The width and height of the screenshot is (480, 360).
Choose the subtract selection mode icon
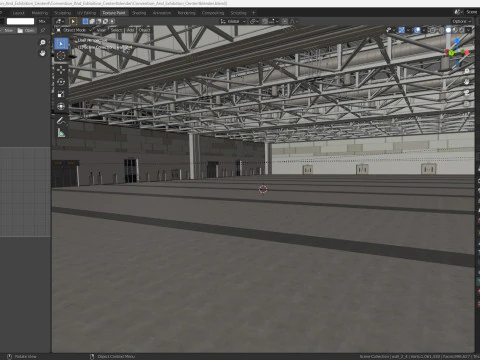pyautogui.click(x=99, y=21)
